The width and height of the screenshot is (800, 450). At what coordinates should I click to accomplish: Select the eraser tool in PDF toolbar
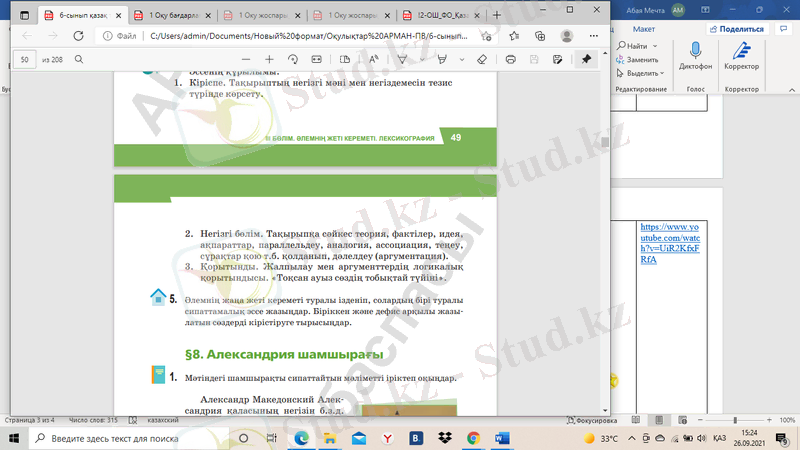(481, 60)
